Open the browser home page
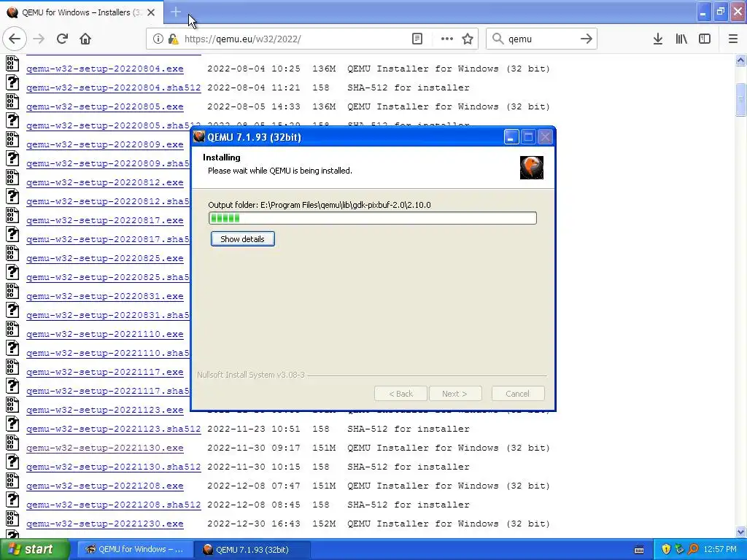Viewport: 747px width, 560px height. click(x=85, y=39)
